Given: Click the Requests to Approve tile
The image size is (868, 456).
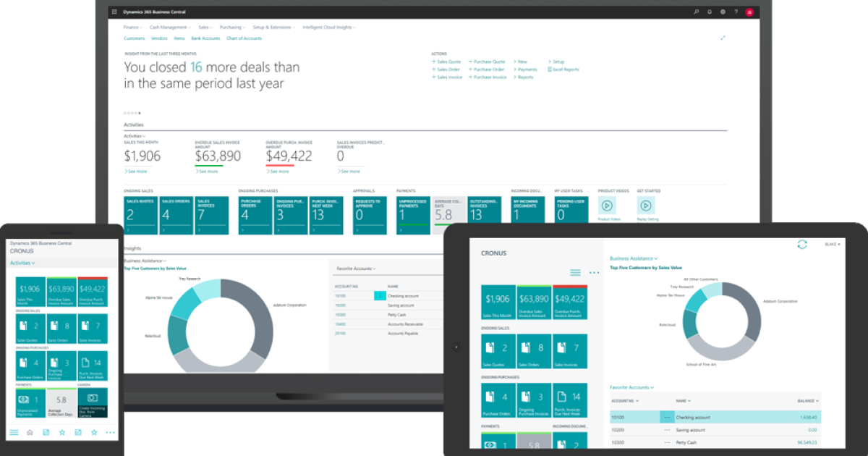Looking at the screenshot, I should [370, 215].
